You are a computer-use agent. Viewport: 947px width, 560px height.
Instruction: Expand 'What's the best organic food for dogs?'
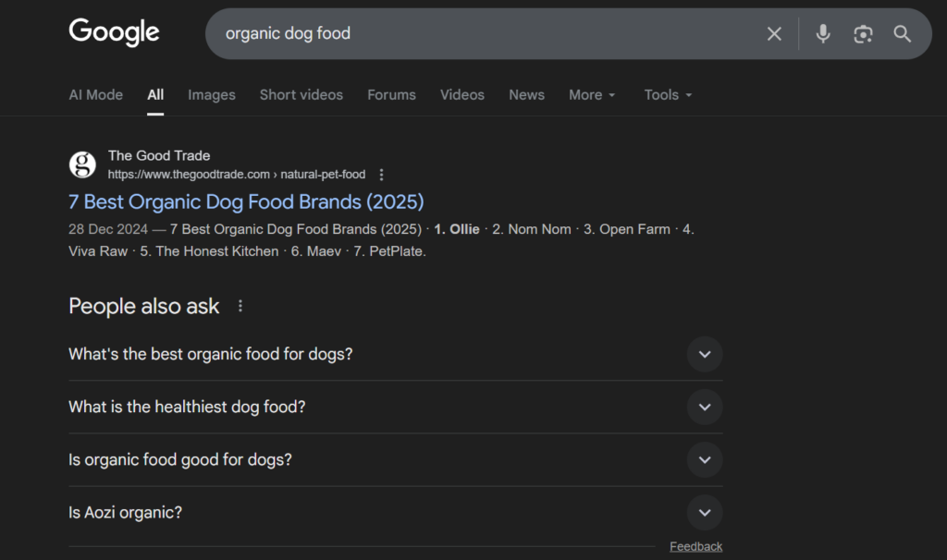click(704, 354)
